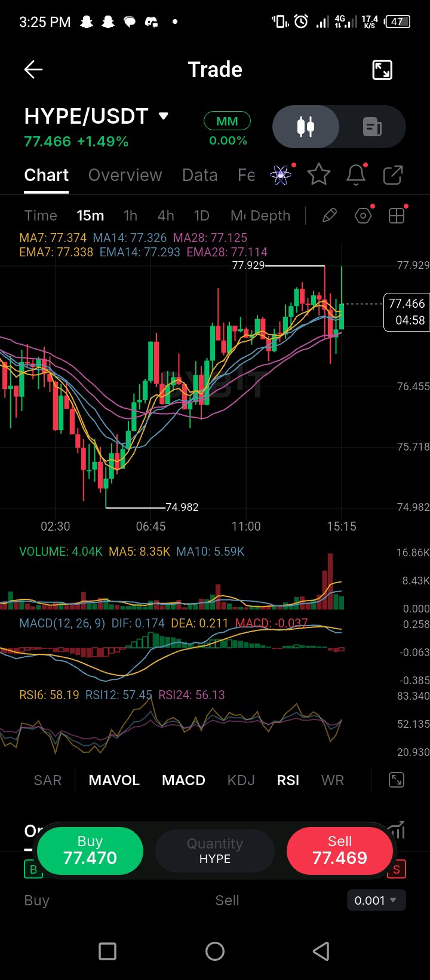
Task: Open the partially visible Fe tab
Action: pos(246,175)
